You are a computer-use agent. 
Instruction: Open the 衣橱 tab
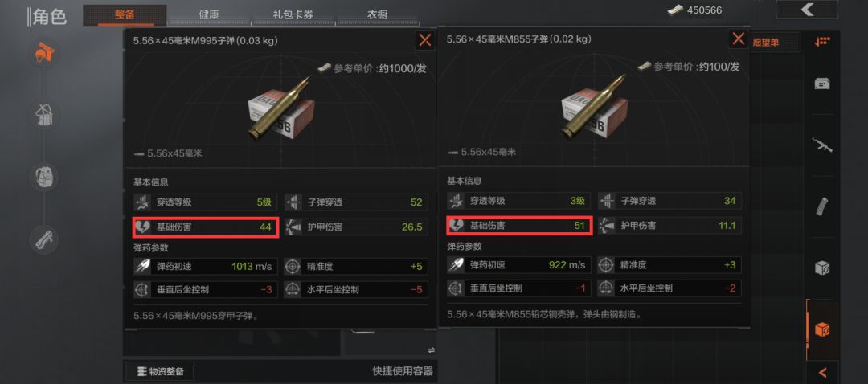point(377,15)
